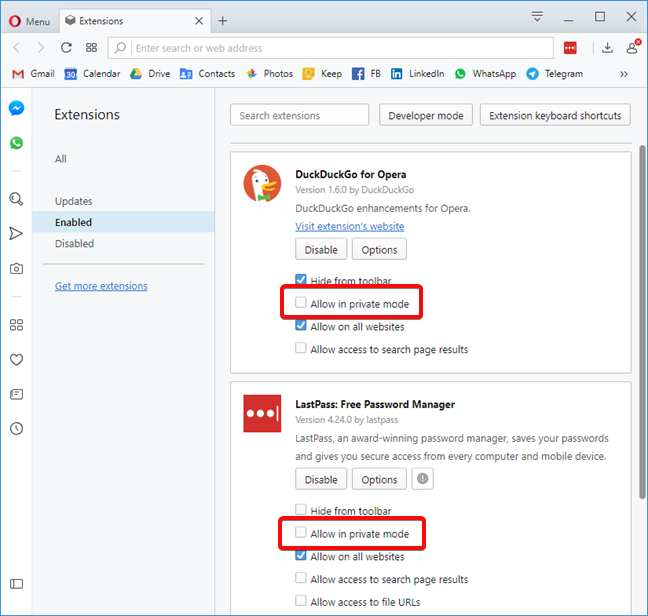The image size is (648, 616).
Task: Go forward to next page
Action: point(40,48)
